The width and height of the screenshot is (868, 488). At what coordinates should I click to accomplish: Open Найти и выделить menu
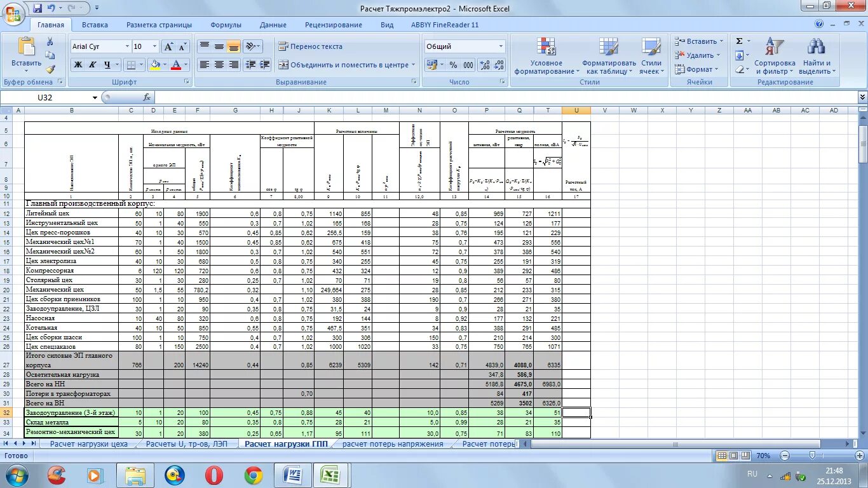(816, 56)
